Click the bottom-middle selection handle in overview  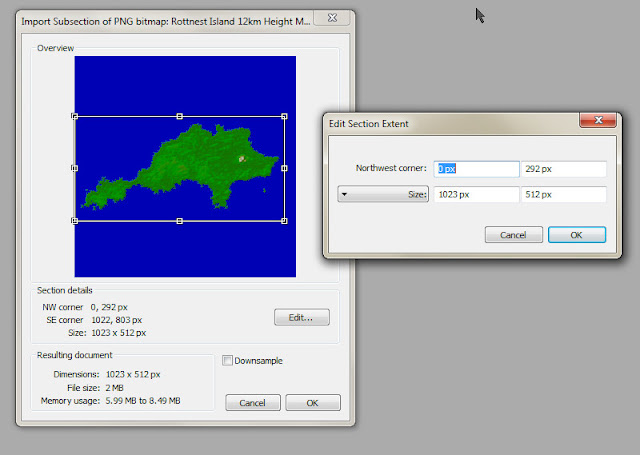[x=180, y=221]
